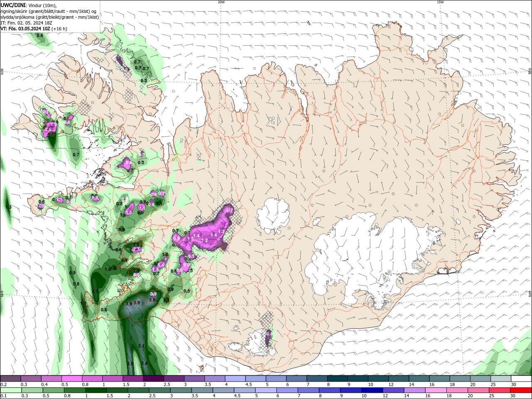This screenshot has height=399, width=532.
Task: Click the 2.0 snow value in the Westfjords
Action: [x=48, y=130]
